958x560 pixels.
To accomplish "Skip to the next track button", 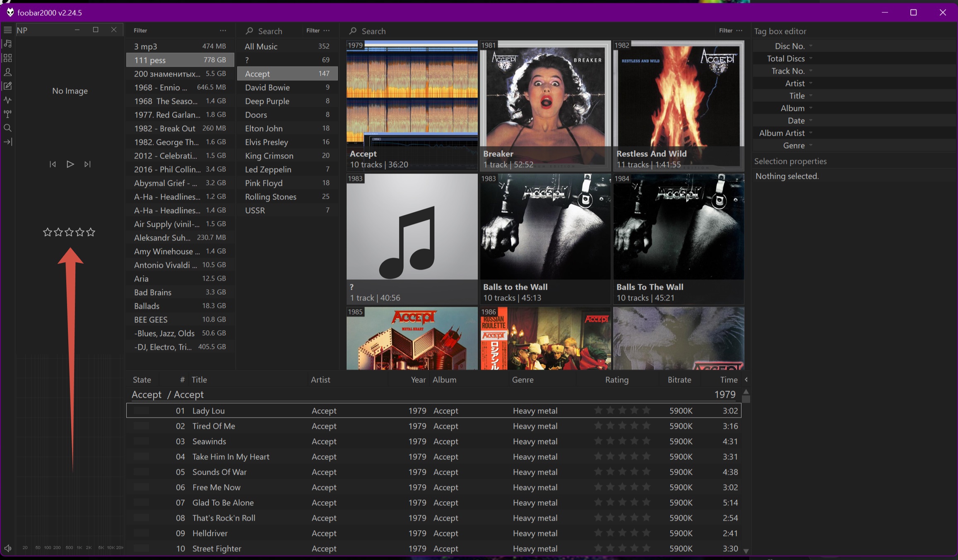I will pos(87,164).
